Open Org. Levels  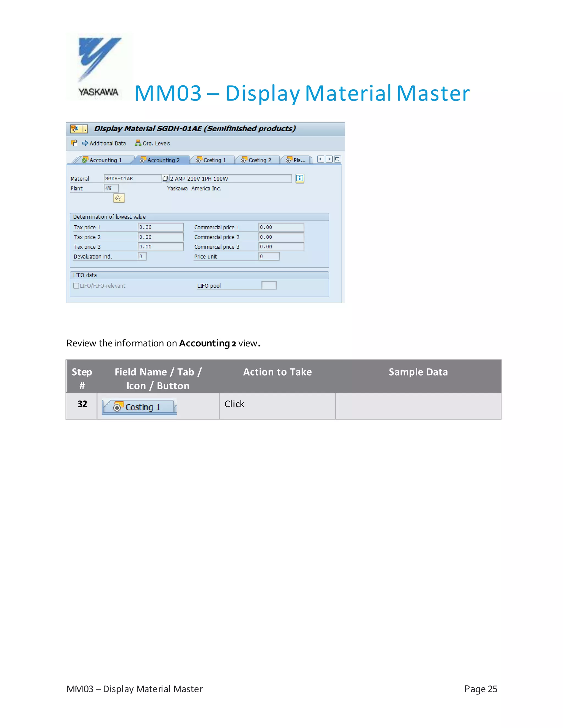(152, 143)
